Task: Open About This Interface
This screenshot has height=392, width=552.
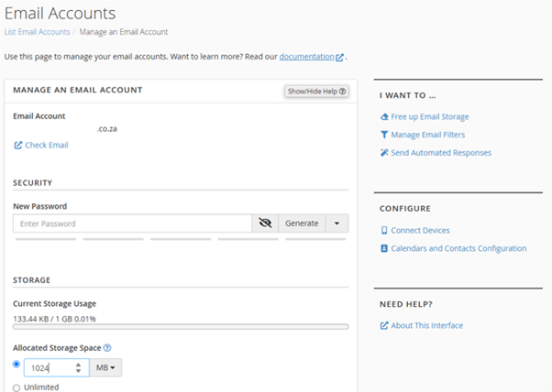Action: (426, 325)
